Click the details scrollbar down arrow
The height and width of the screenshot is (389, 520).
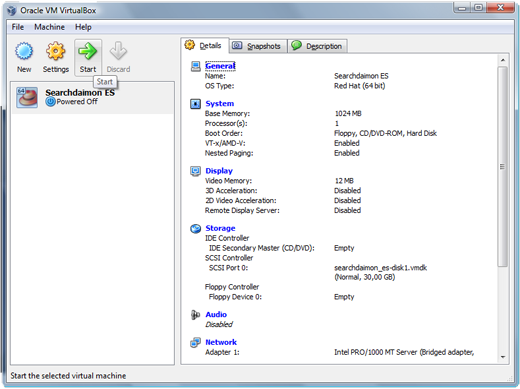503,357
